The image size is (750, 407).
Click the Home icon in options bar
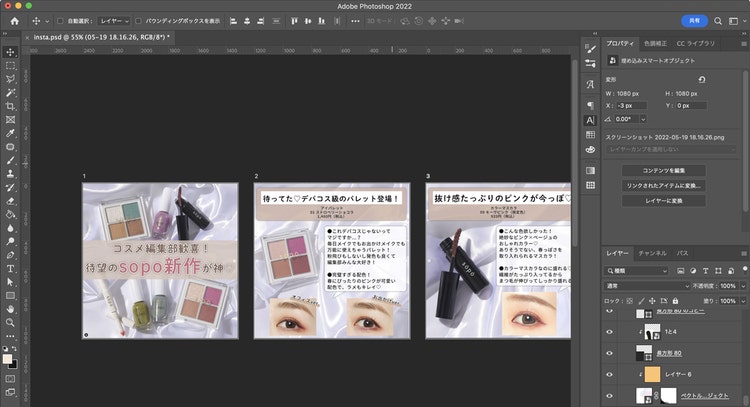pyautogui.click(x=14, y=21)
